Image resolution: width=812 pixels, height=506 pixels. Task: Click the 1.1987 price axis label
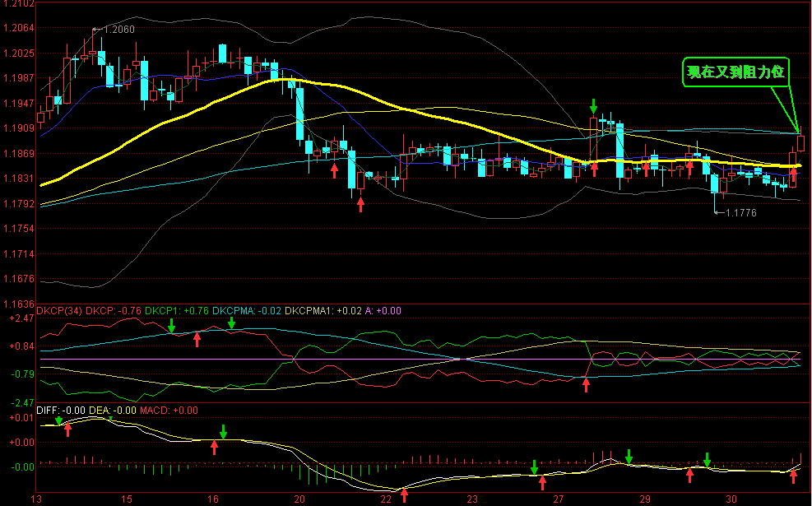click(19, 77)
